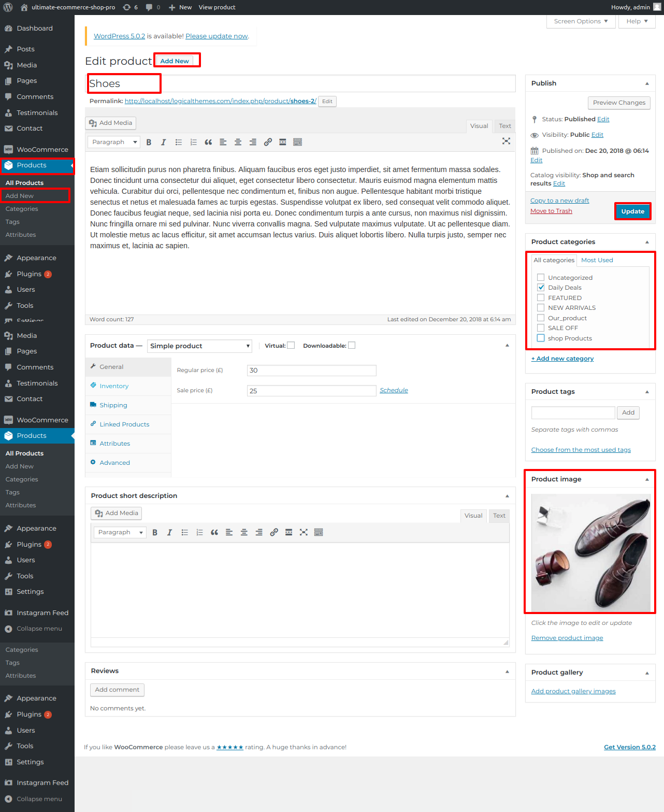This screenshot has height=812, width=664.
Task: Click Add New next to Edit product
Action: click(175, 61)
